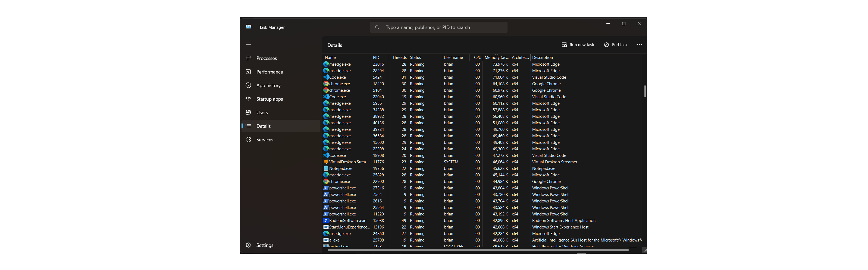868x270 pixels.
Task: Sort by the User name column header
Action: [456, 57]
